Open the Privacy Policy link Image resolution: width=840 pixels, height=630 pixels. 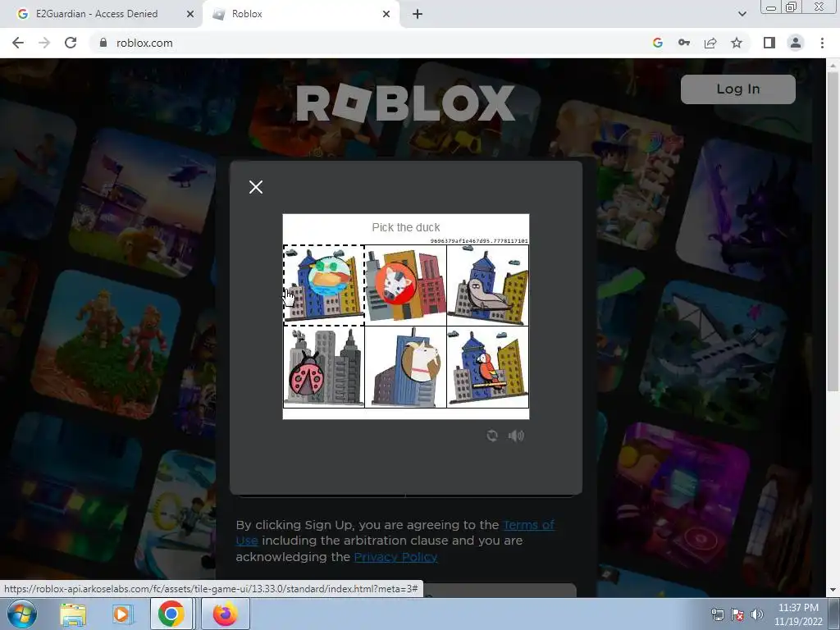tap(395, 557)
